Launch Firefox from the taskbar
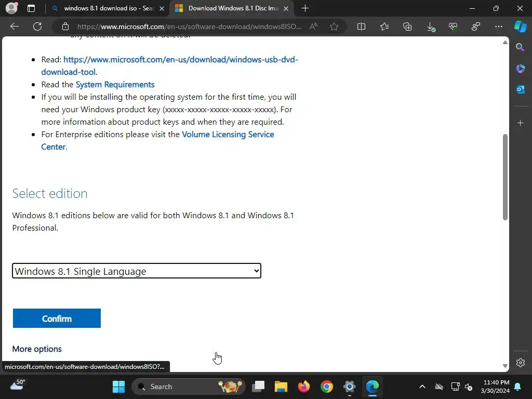Screen dimensions: 532x399 tap(303, 387)
